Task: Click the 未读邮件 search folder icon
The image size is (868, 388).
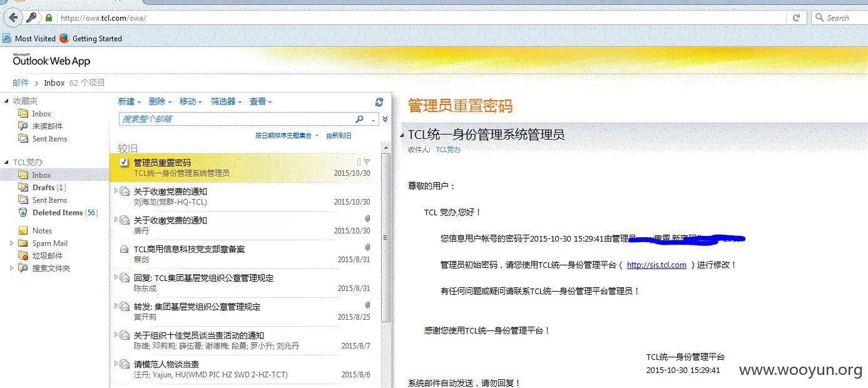Action: click(23, 126)
